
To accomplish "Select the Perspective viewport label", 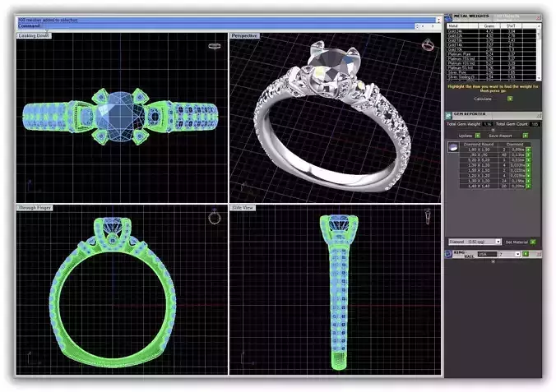I will (244, 36).
